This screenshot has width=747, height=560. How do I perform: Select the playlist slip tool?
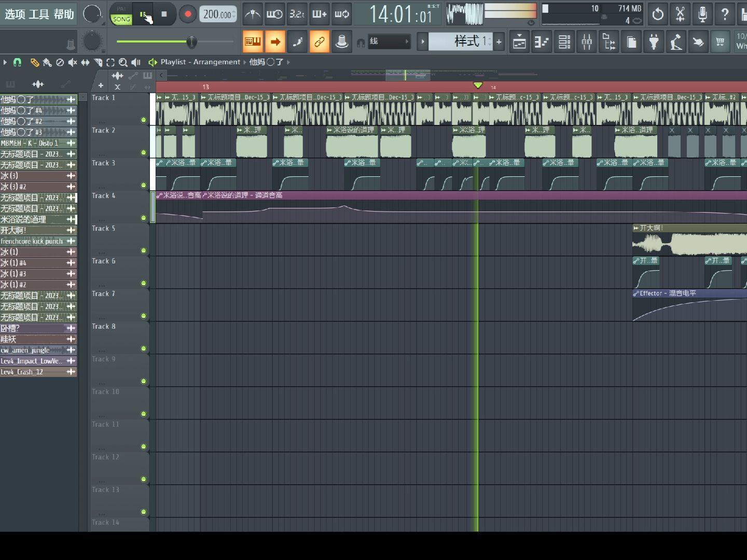(x=85, y=62)
